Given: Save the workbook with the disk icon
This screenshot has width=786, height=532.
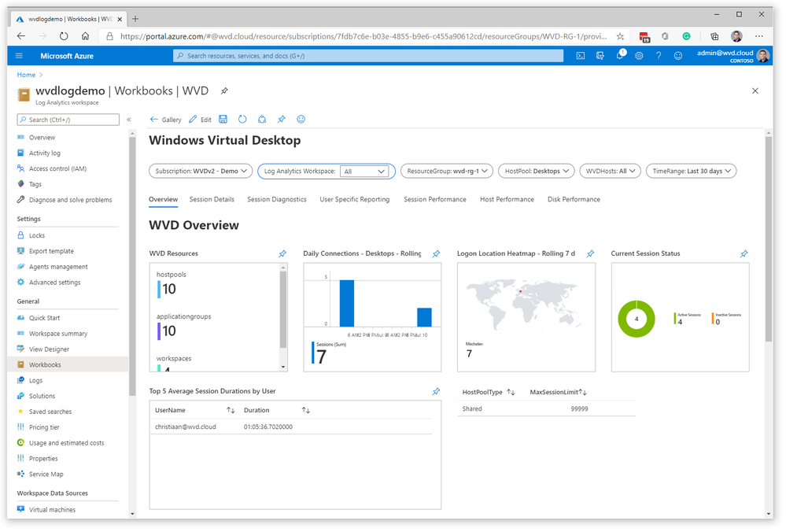Looking at the screenshot, I should [x=223, y=120].
